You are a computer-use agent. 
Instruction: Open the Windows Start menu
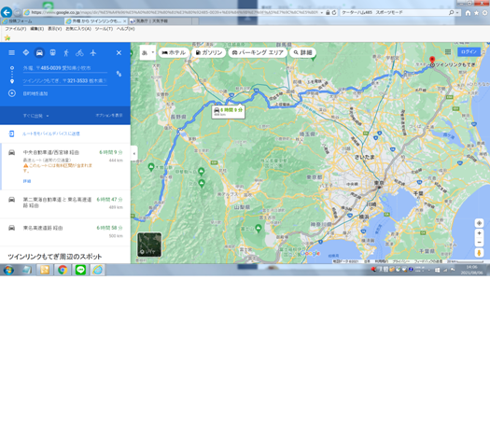pyautogui.click(x=8, y=270)
